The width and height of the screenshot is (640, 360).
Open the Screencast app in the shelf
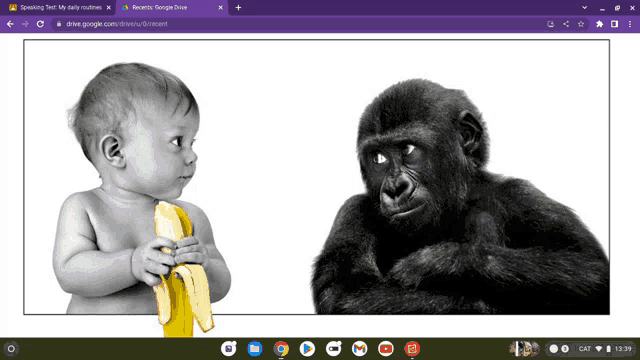(x=333, y=349)
